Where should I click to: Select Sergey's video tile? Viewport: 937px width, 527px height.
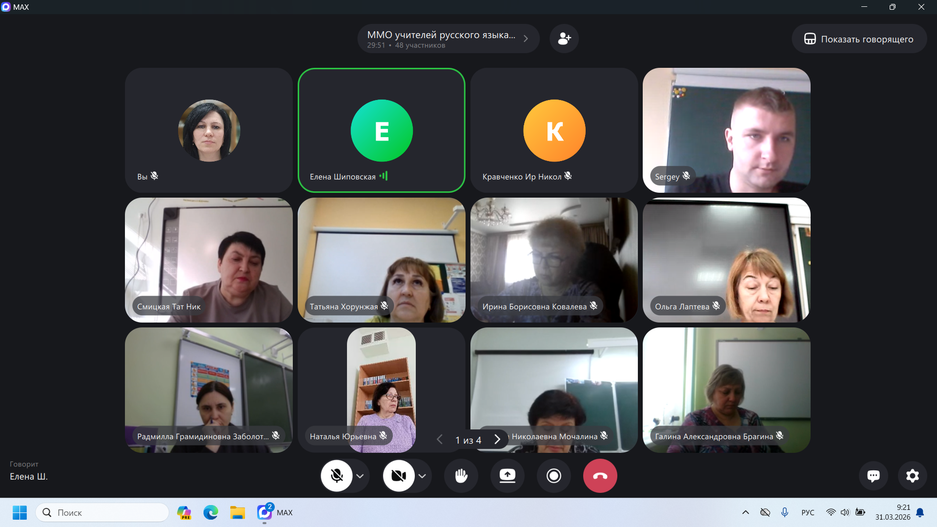click(726, 130)
